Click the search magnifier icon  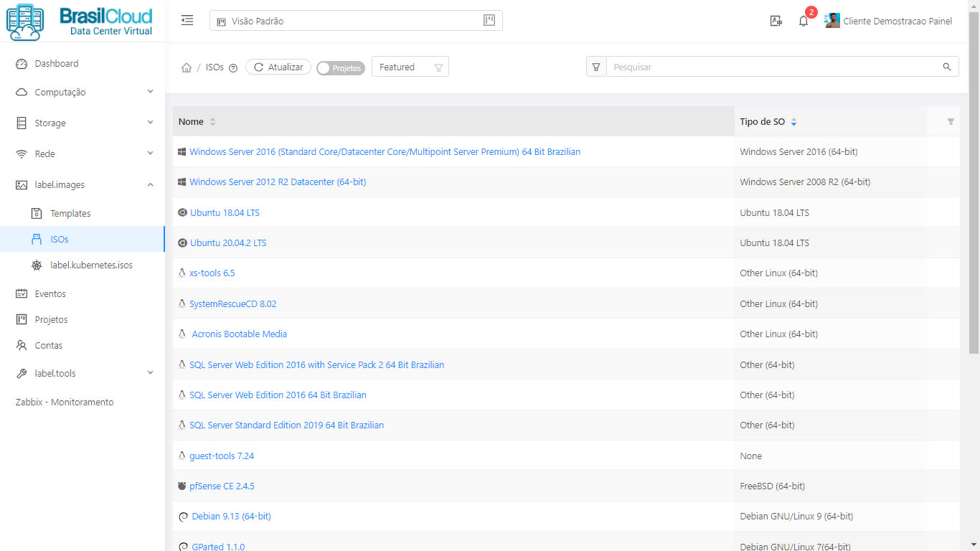coord(947,67)
